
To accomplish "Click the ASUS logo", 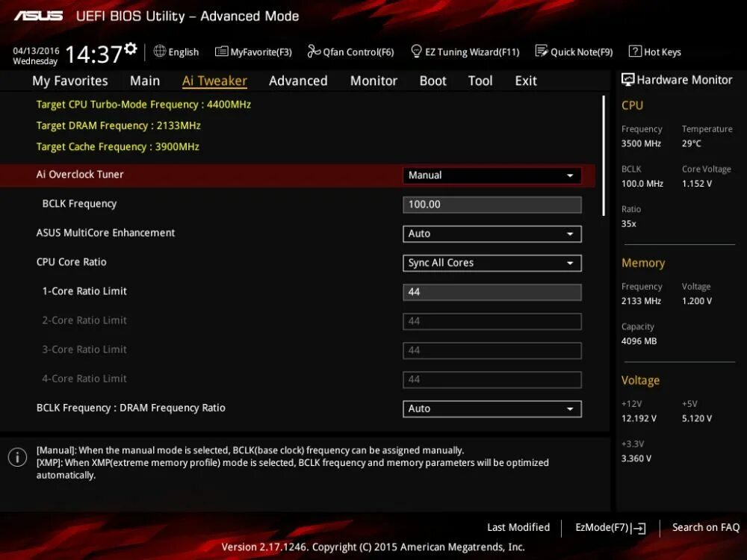I will (x=38, y=16).
